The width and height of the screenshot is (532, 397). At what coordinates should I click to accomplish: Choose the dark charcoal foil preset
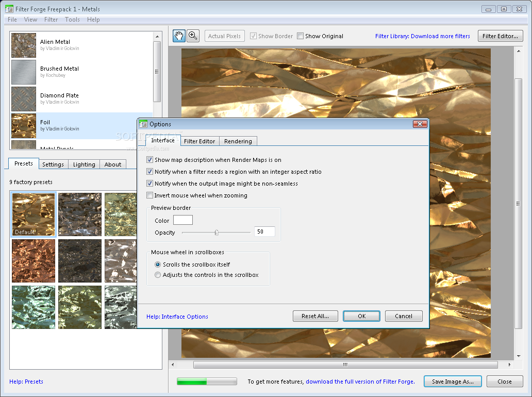click(x=80, y=260)
